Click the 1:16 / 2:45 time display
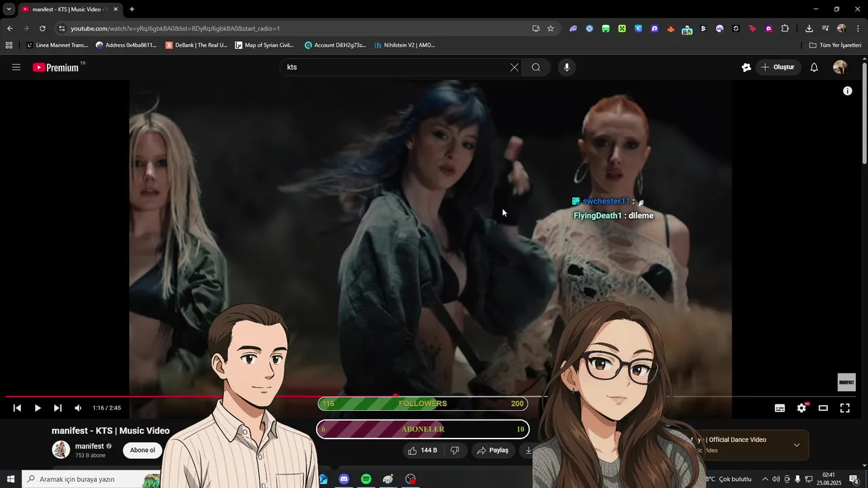Image resolution: width=868 pixels, height=488 pixels. tap(106, 408)
